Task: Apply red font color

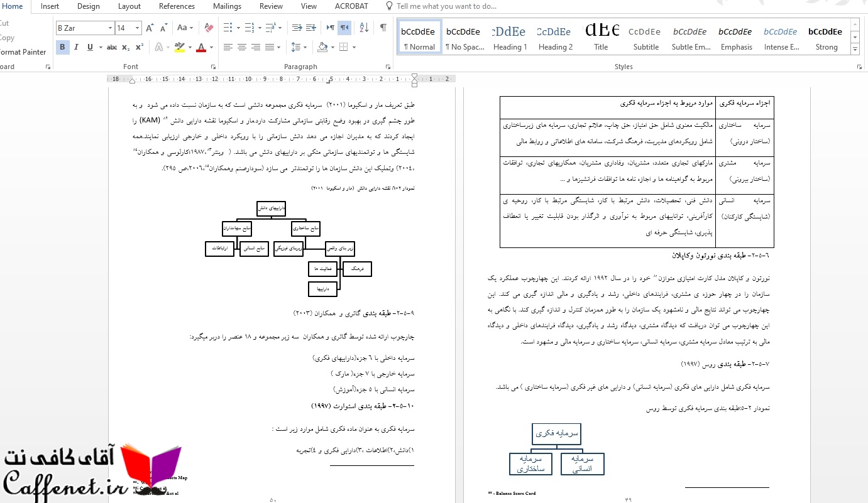Action: coord(201,47)
